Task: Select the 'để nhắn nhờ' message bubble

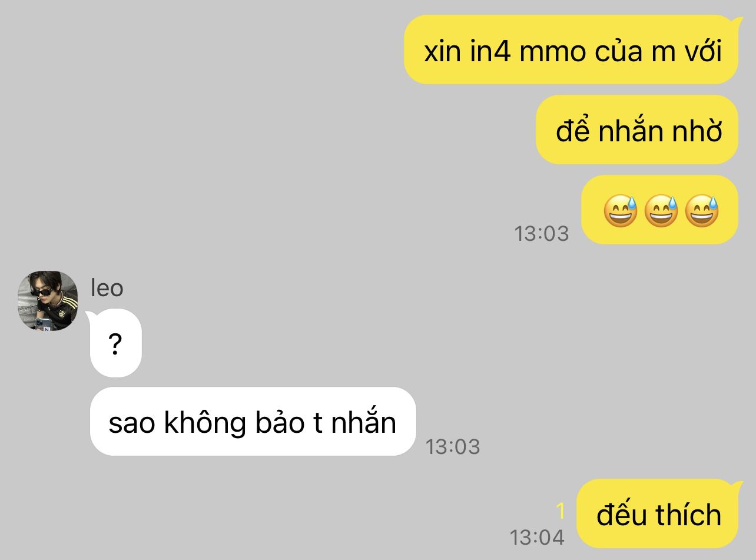Action: pyautogui.click(x=637, y=130)
